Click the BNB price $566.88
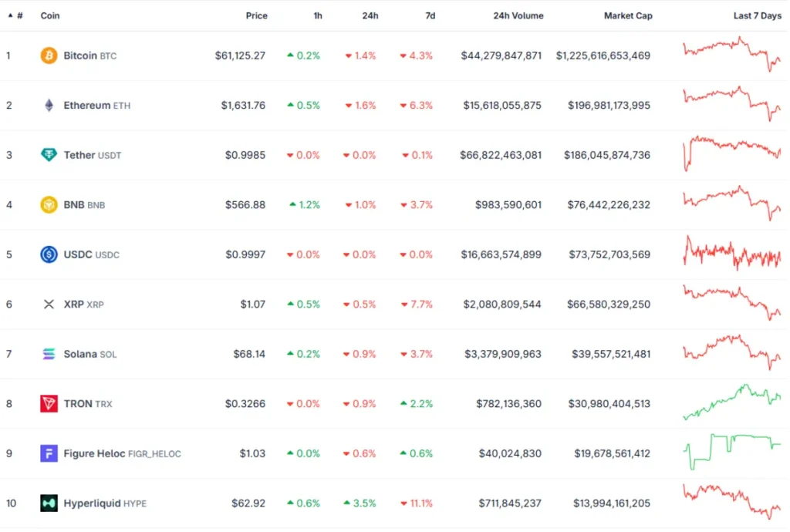The height and width of the screenshot is (532, 790). point(245,205)
